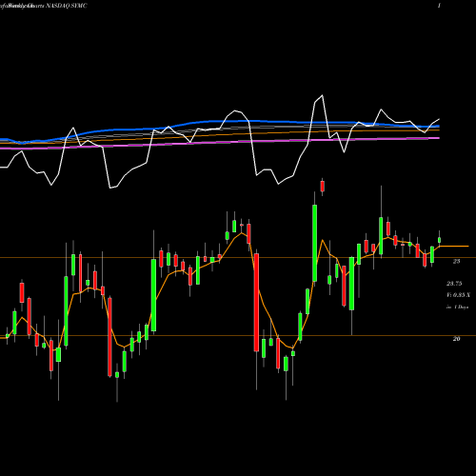
Task: Click the last green candlestick on the right
Action: coord(440,240)
